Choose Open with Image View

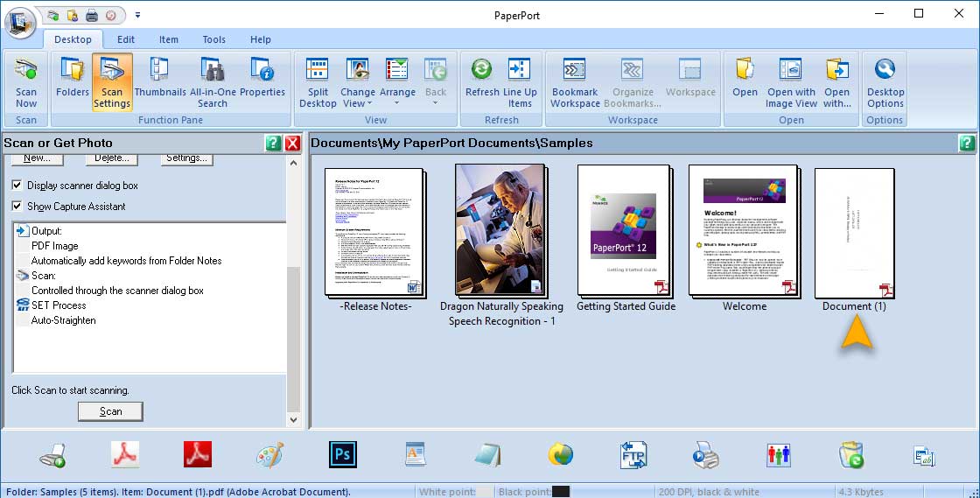click(x=791, y=82)
